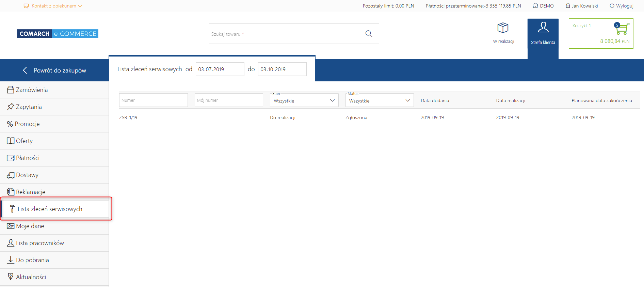
Task: Open Płatności menu section
Action: pyautogui.click(x=54, y=158)
